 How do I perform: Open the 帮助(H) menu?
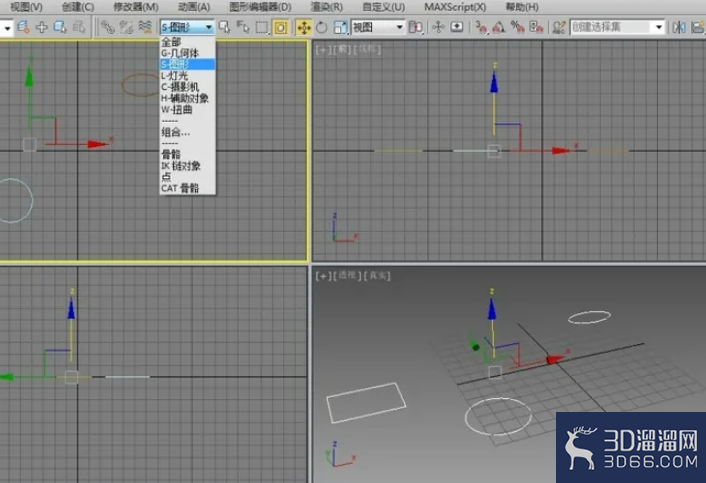tap(522, 7)
